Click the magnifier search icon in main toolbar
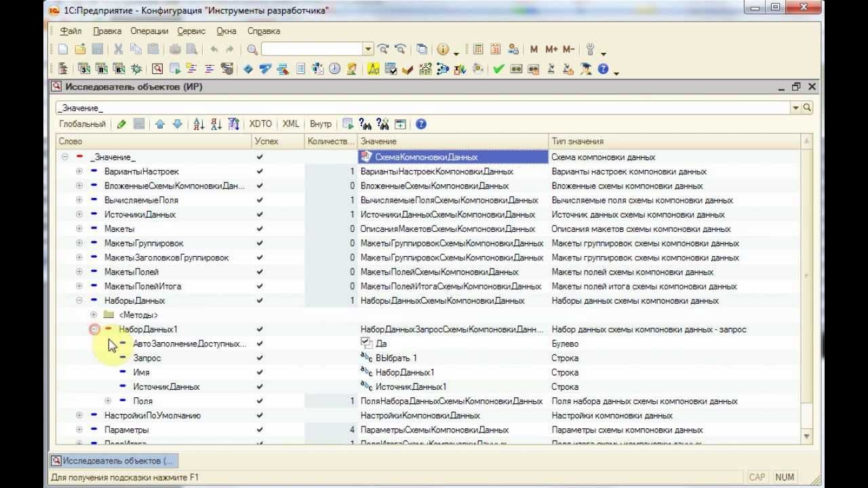Screen dimensions: 868x488 click(252, 49)
